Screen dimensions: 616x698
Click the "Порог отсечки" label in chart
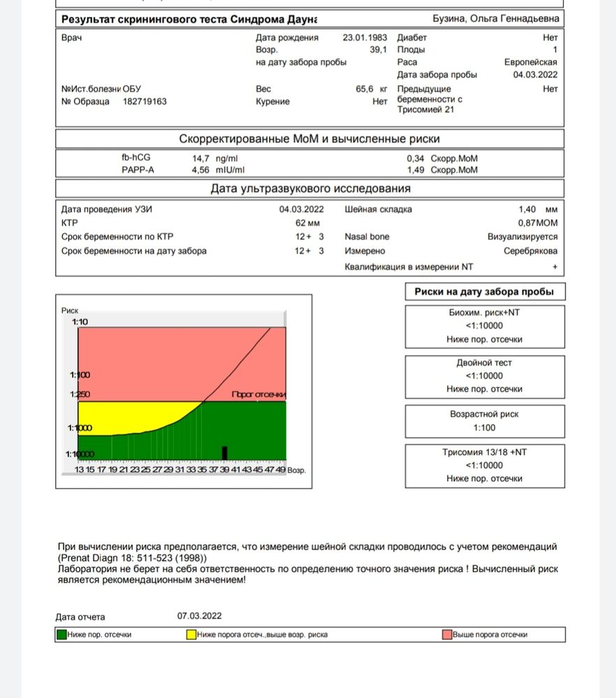(x=258, y=394)
